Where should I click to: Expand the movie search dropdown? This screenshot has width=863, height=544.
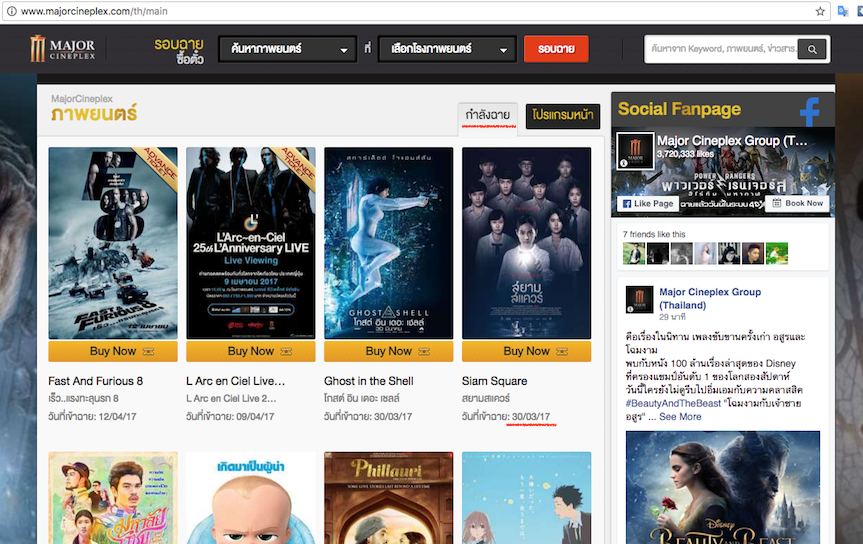[288, 49]
